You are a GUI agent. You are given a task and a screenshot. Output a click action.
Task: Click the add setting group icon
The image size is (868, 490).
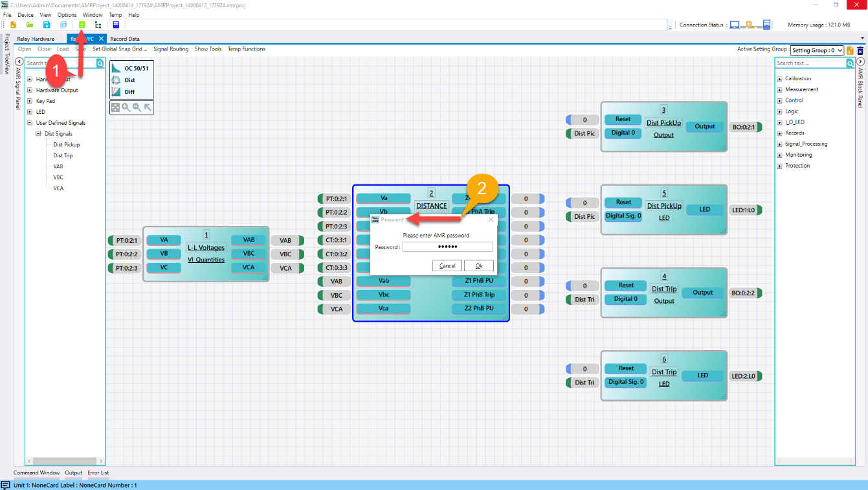coord(851,50)
